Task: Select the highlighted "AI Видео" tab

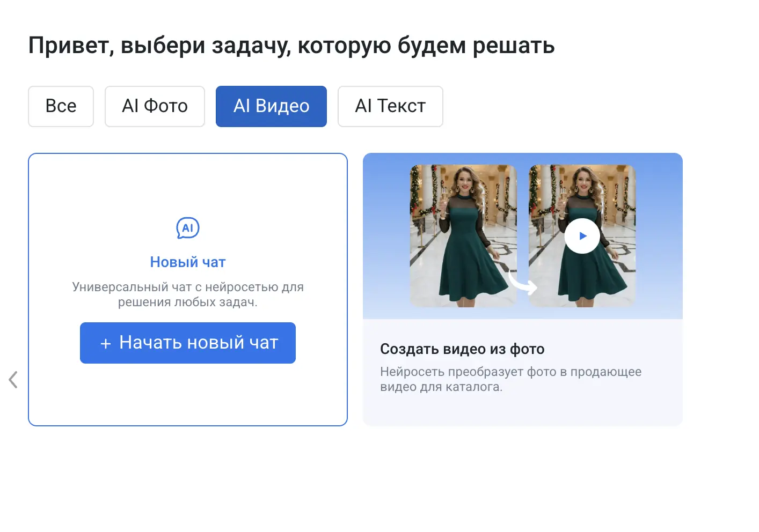Action: [271, 106]
